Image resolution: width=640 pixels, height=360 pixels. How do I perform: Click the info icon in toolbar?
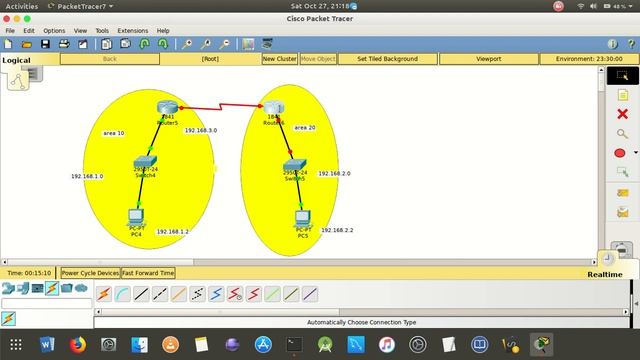click(612, 44)
